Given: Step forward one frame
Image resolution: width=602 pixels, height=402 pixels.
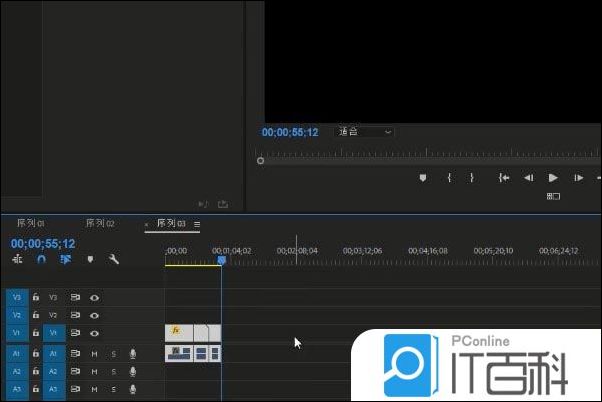Looking at the screenshot, I should [578, 178].
